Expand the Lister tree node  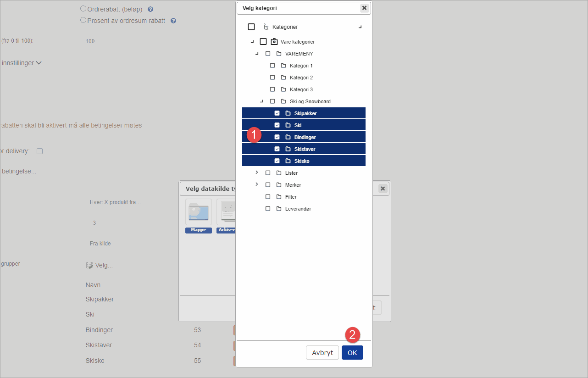point(257,172)
